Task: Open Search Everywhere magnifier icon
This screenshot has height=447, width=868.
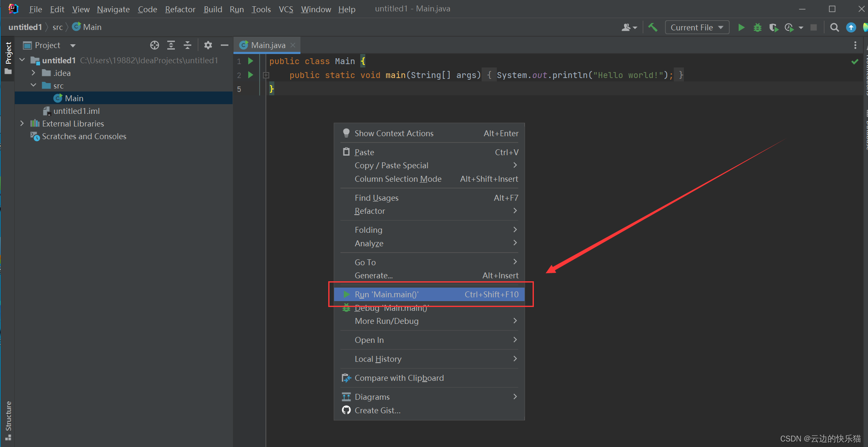Action: pyautogui.click(x=834, y=27)
